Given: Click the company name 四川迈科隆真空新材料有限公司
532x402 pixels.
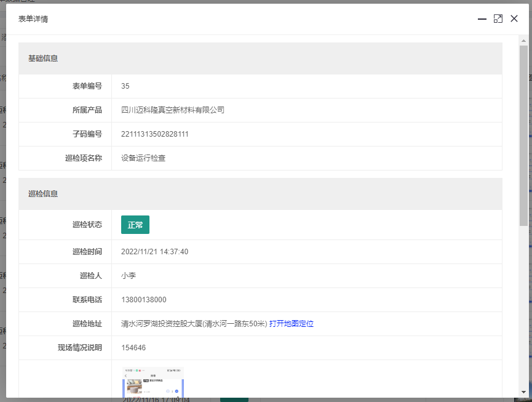Looking at the screenshot, I should click(173, 110).
